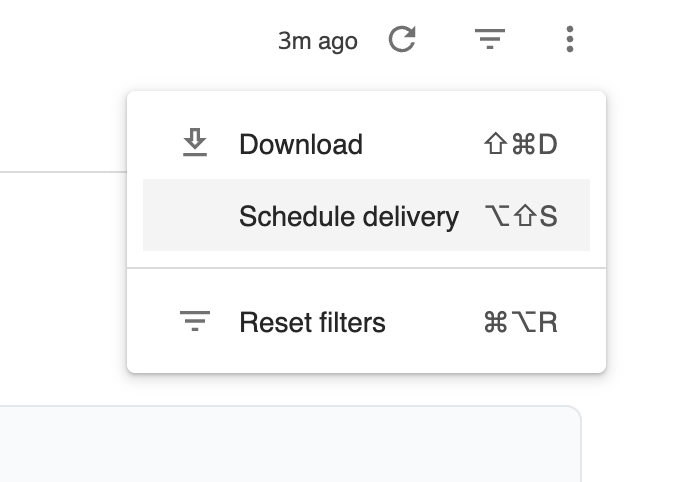
Task: Click the Reset filters text label
Action: coord(312,322)
